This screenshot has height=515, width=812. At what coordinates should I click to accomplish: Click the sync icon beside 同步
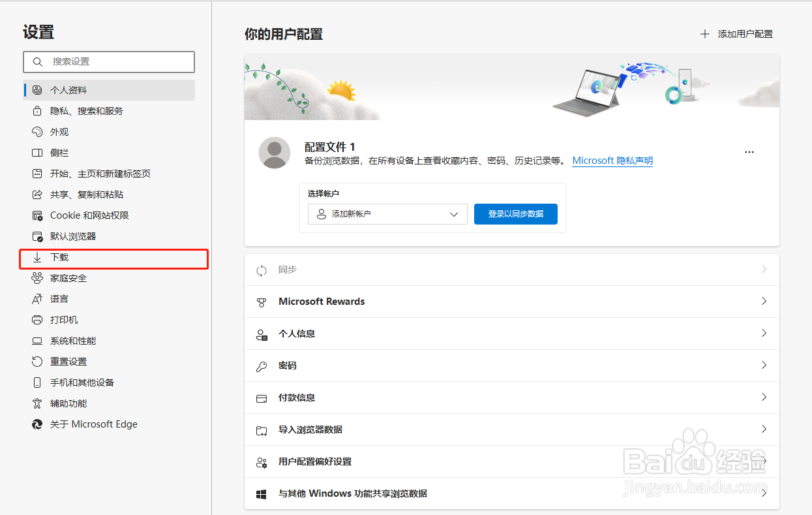click(x=262, y=270)
